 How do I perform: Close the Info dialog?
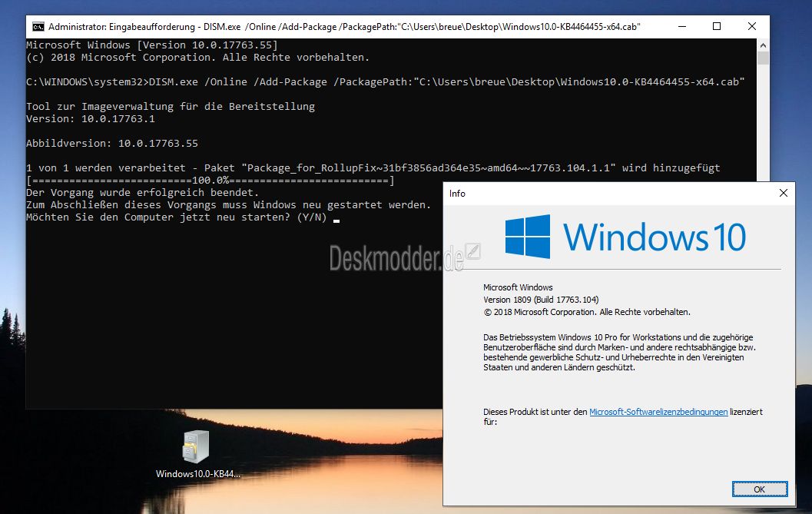783,194
